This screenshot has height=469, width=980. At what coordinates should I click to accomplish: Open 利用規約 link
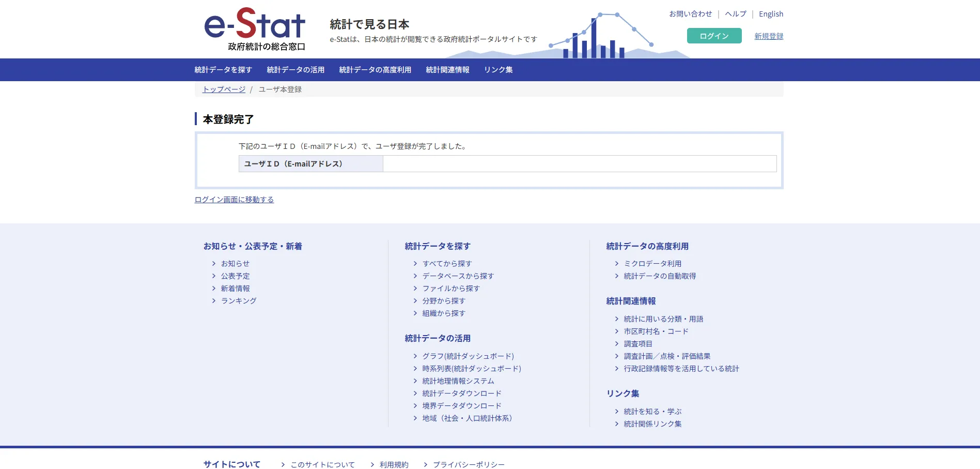click(394, 465)
